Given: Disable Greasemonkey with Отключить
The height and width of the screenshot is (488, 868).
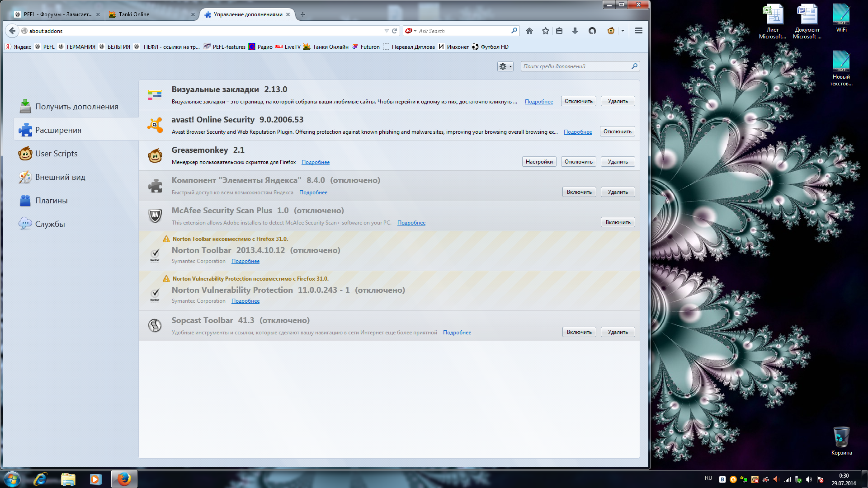Looking at the screenshot, I should pos(579,162).
